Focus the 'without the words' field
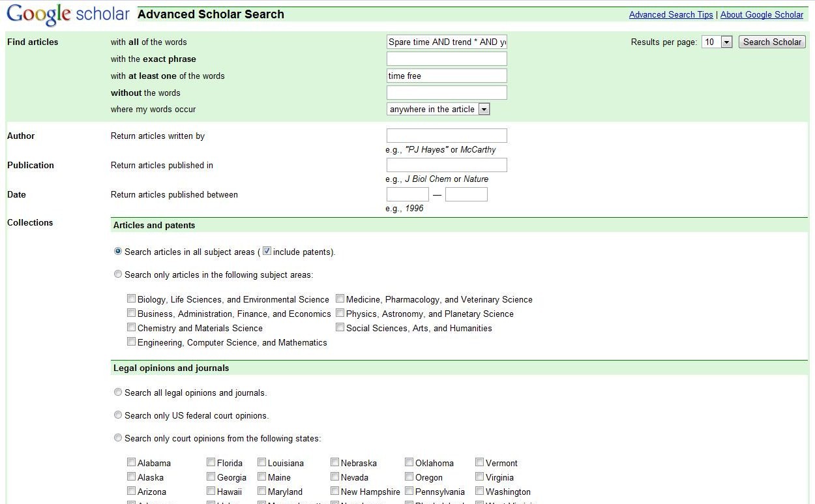Viewport: 815px width, 504px height. pos(447,93)
